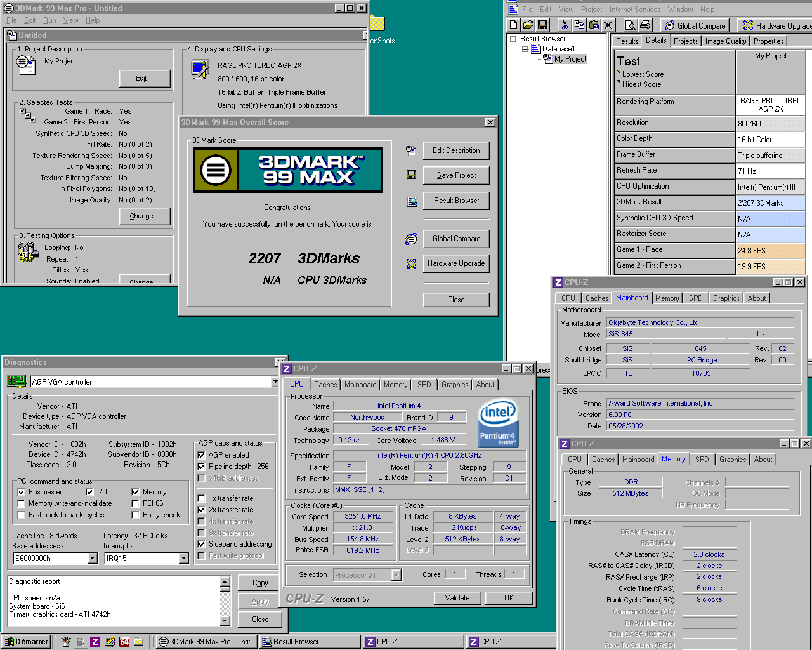Click the Copy button in Diagnostics
812x650 pixels.
point(260,583)
